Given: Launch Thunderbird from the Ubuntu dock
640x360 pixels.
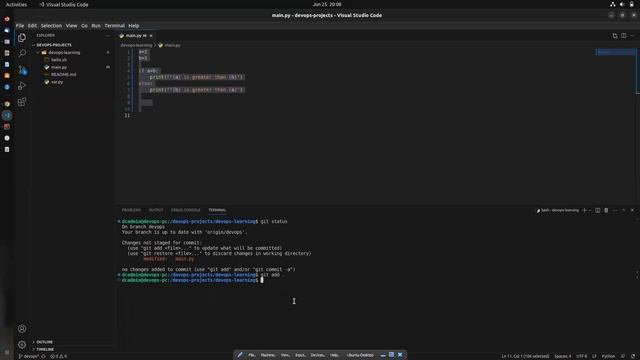Looking at the screenshot, I should pos(7,30).
